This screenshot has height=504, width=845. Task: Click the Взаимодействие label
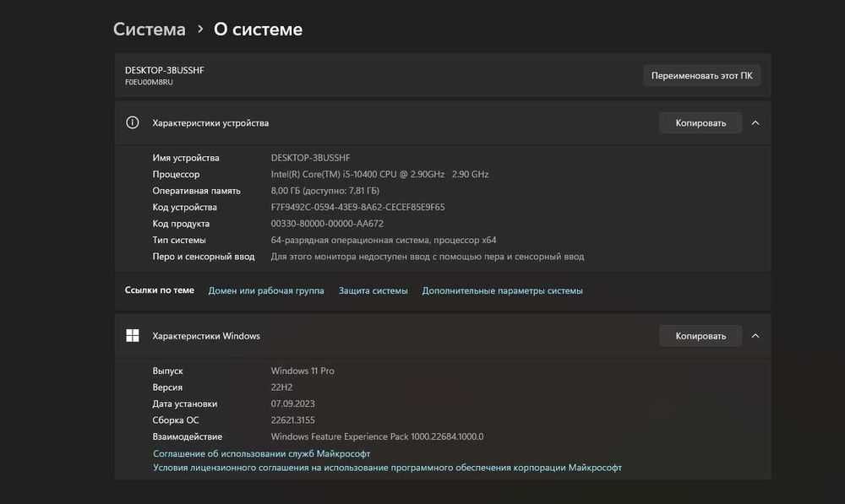pyautogui.click(x=187, y=436)
